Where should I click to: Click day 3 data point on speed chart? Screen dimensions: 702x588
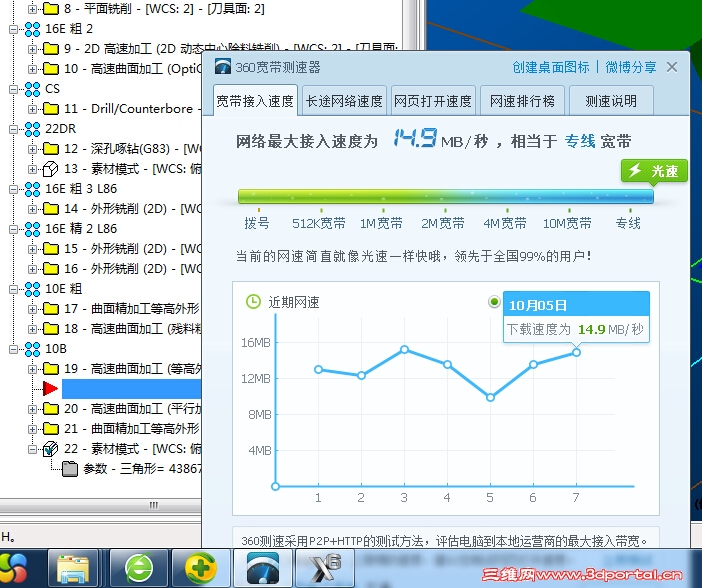(x=404, y=349)
